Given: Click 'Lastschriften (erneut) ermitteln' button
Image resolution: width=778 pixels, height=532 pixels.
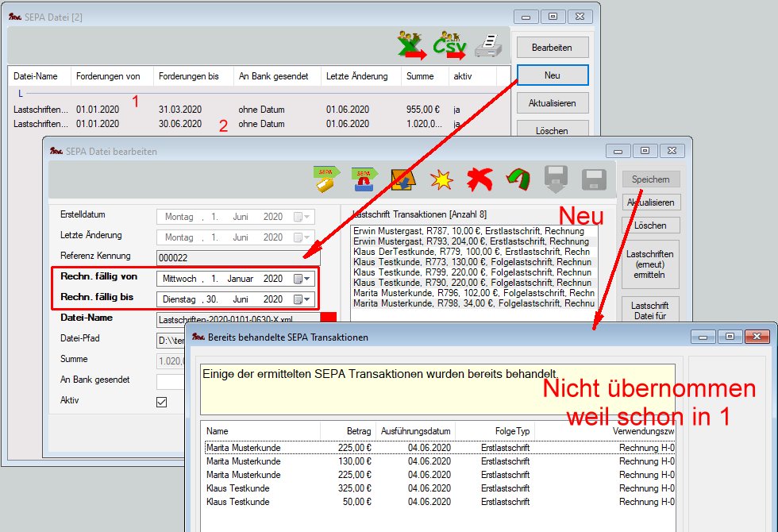Looking at the screenshot, I should point(650,264).
